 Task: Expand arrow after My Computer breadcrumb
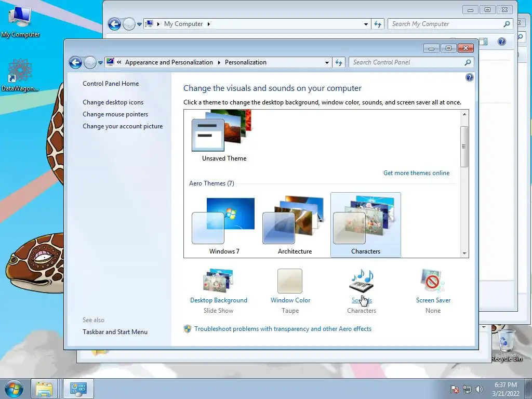click(209, 24)
